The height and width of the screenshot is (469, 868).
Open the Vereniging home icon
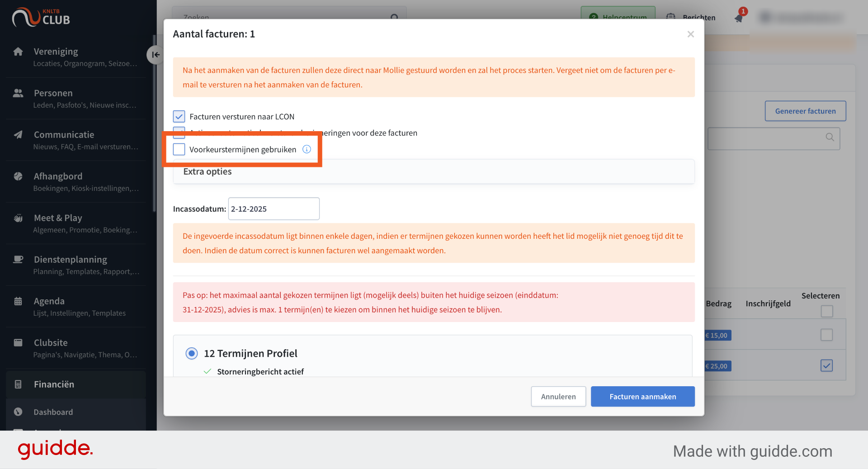pos(18,52)
